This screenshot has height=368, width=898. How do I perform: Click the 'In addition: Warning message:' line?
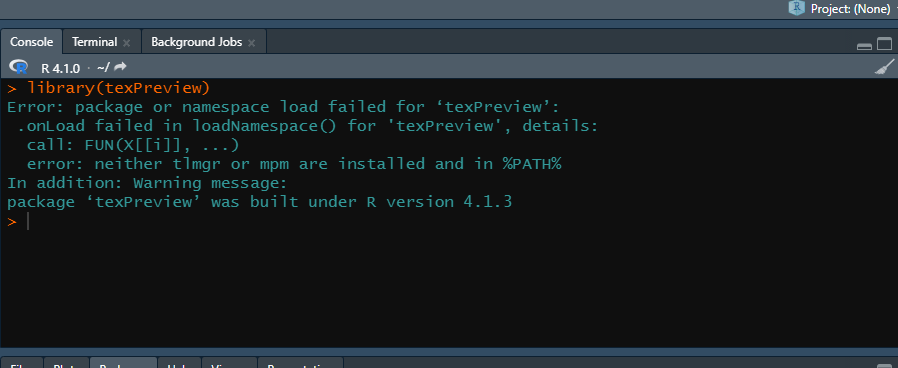click(147, 184)
